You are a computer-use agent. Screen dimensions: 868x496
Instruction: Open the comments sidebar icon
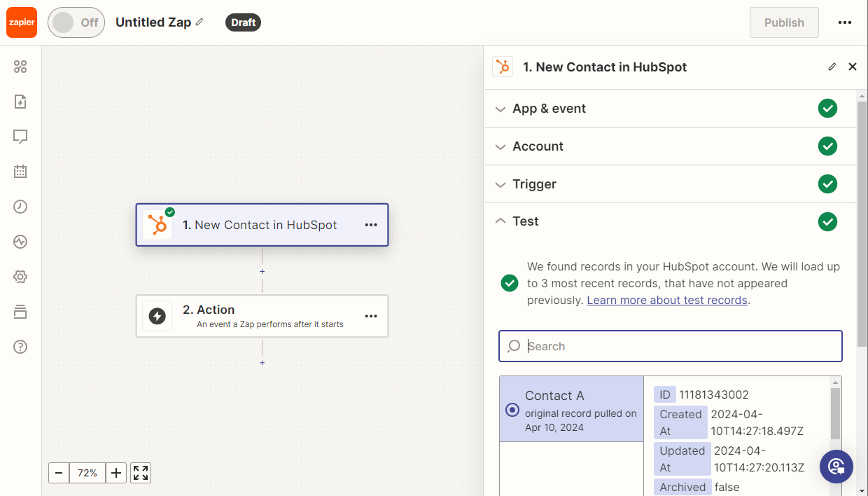click(x=20, y=137)
